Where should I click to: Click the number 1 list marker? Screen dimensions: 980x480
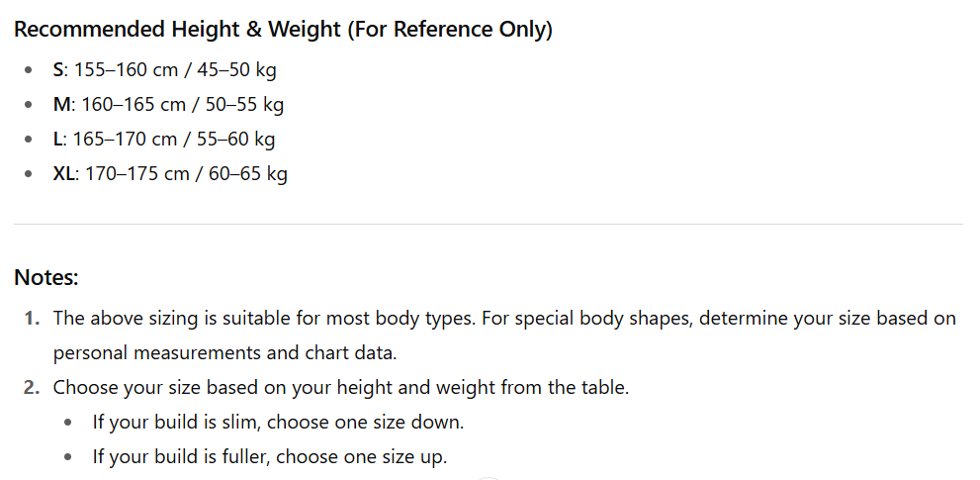[x=33, y=319]
